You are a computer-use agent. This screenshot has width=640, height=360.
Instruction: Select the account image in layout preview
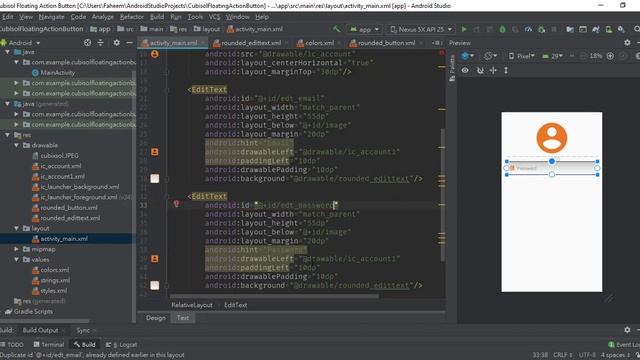pyautogui.click(x=551, y=138)
